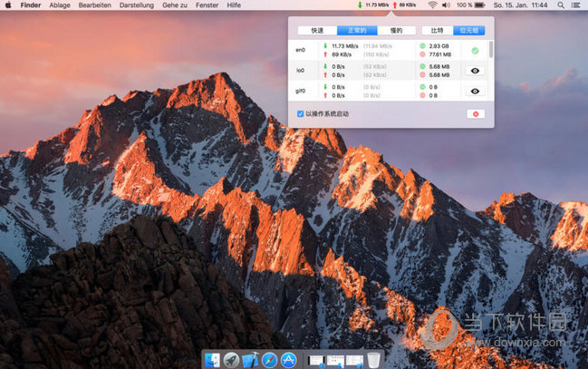Screen dimensions: 588x369
Task: Select the 快速 update speed segment
Action: [x=316, y=30]
